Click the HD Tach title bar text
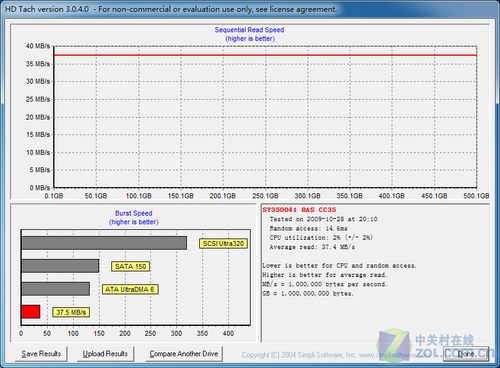 point(171,9)
